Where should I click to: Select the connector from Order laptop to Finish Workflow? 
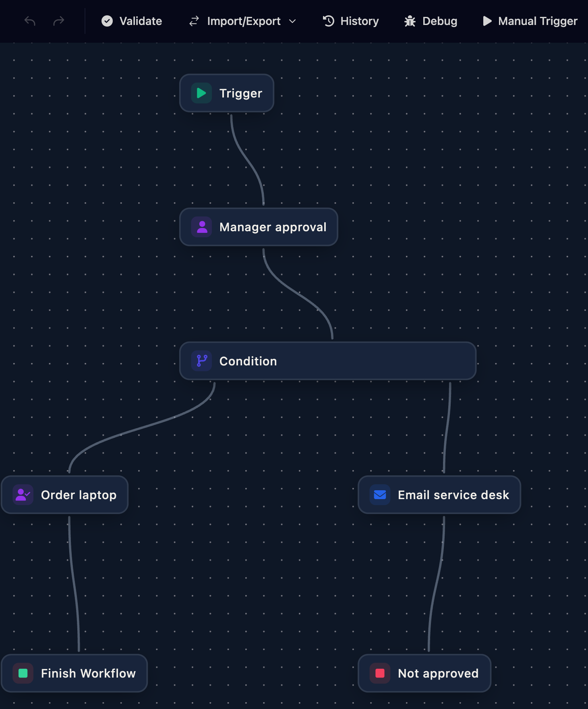coord(74,584)
